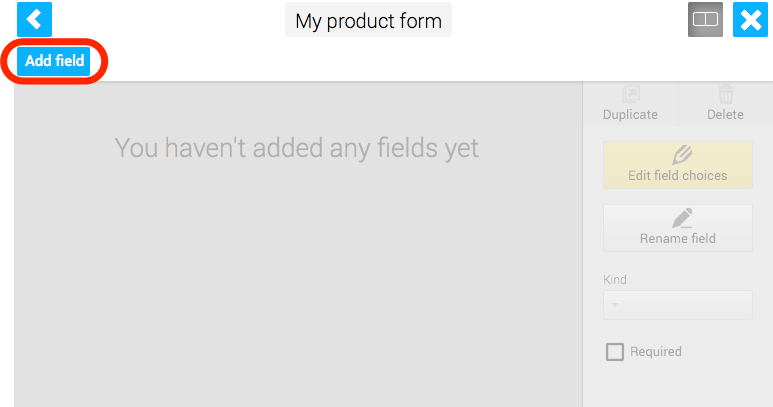Toggle Required via its text label
This screenshot has width=773, height=407.
pos(656,352)
